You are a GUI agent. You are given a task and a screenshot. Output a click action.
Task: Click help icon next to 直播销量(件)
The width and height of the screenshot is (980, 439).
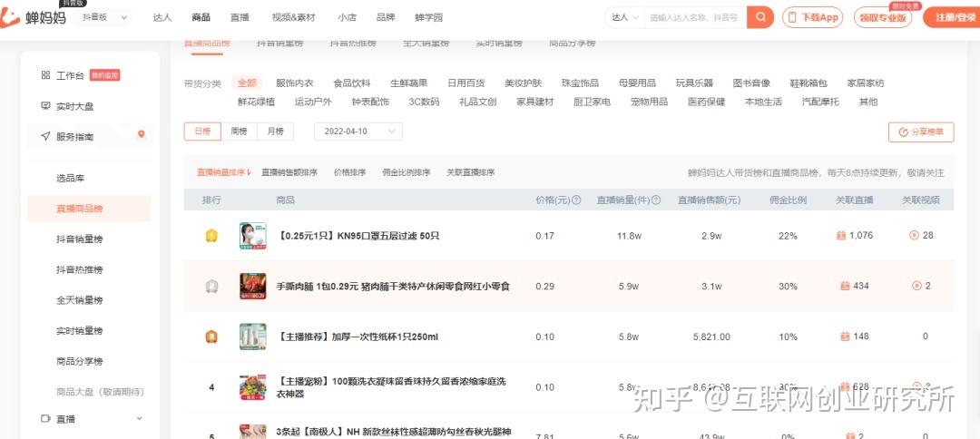656,200
